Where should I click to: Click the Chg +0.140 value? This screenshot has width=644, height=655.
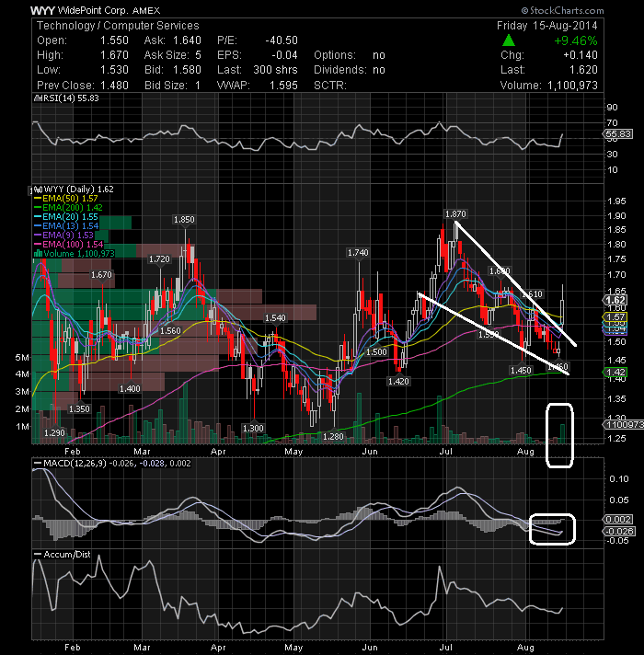click(x=581, y=55)
